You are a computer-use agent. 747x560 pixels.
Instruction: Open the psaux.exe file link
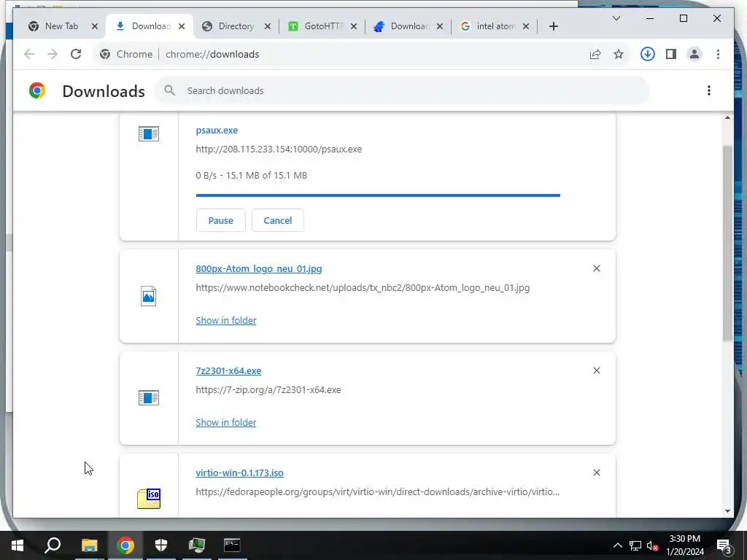coord(217,130)
